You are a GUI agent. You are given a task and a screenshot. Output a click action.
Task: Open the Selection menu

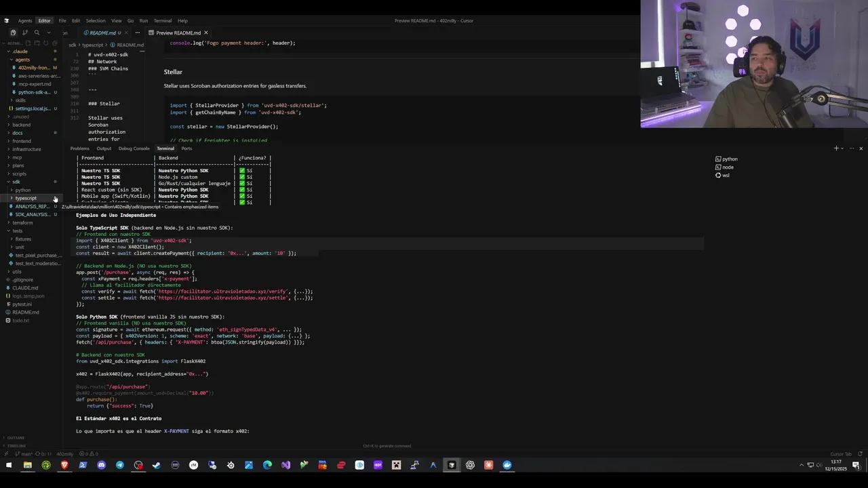point(96,20)
